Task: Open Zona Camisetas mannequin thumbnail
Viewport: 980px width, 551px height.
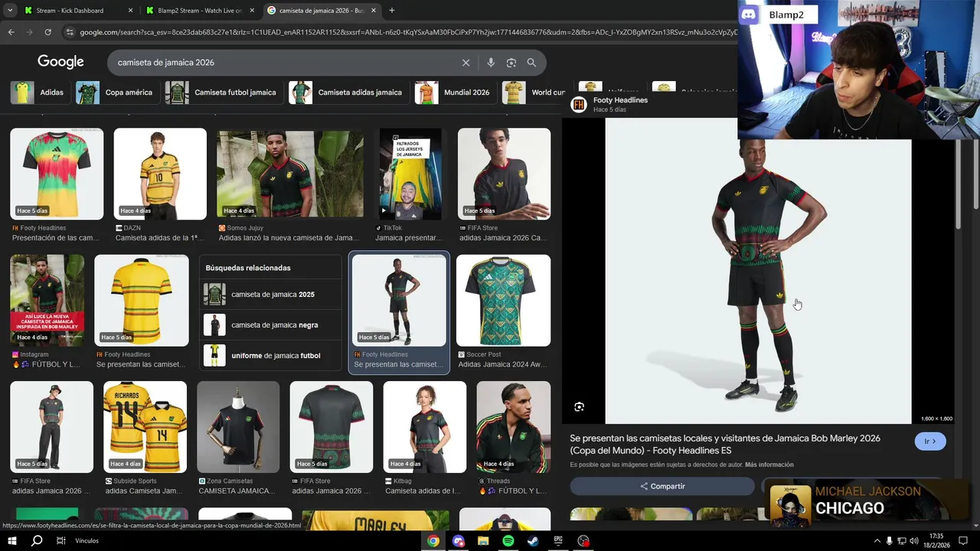Action: pyautogui.click(x=238, y=427)
